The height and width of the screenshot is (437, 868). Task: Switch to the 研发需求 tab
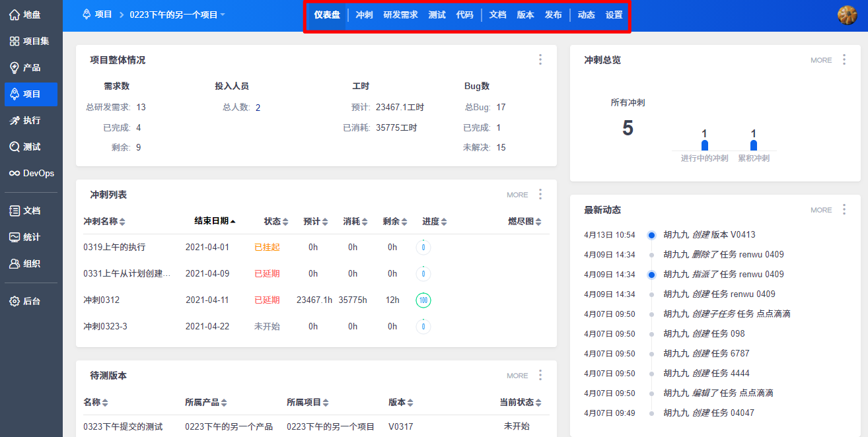[x=400, y=15]
